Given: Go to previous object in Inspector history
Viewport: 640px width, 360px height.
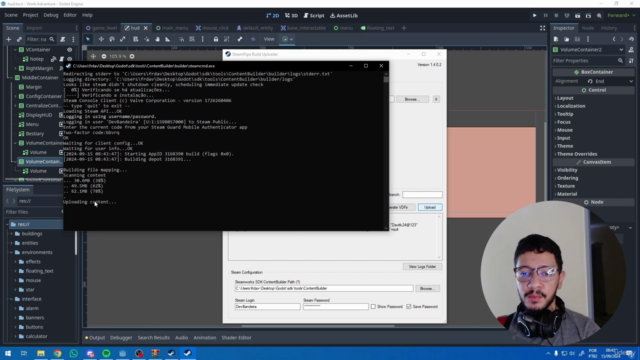Looking at the screenshot, I should (614, 39).
